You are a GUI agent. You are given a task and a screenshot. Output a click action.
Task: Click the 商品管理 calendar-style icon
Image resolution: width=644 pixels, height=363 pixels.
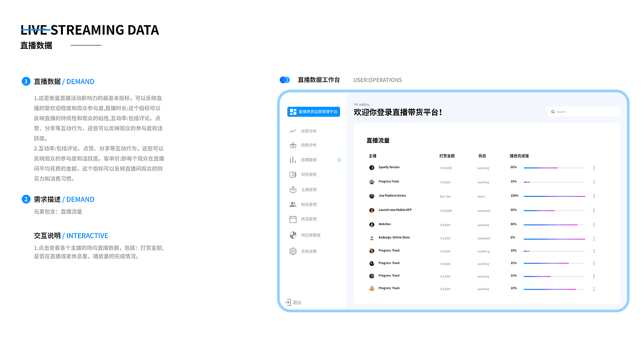tap(293, 219)
